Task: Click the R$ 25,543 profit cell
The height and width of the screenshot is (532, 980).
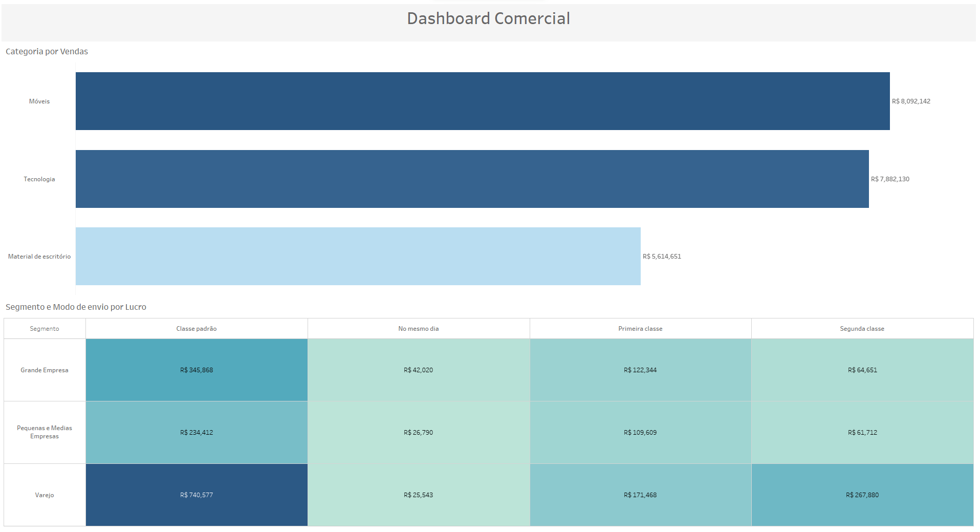Action: [419, 495]
